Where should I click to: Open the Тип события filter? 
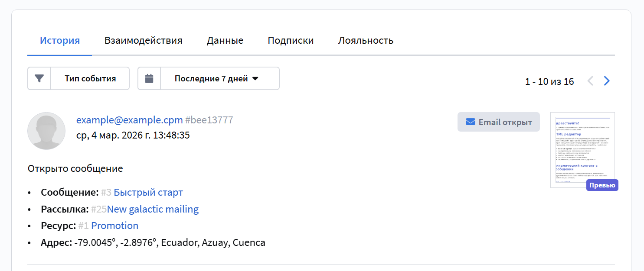coord(90,78)
